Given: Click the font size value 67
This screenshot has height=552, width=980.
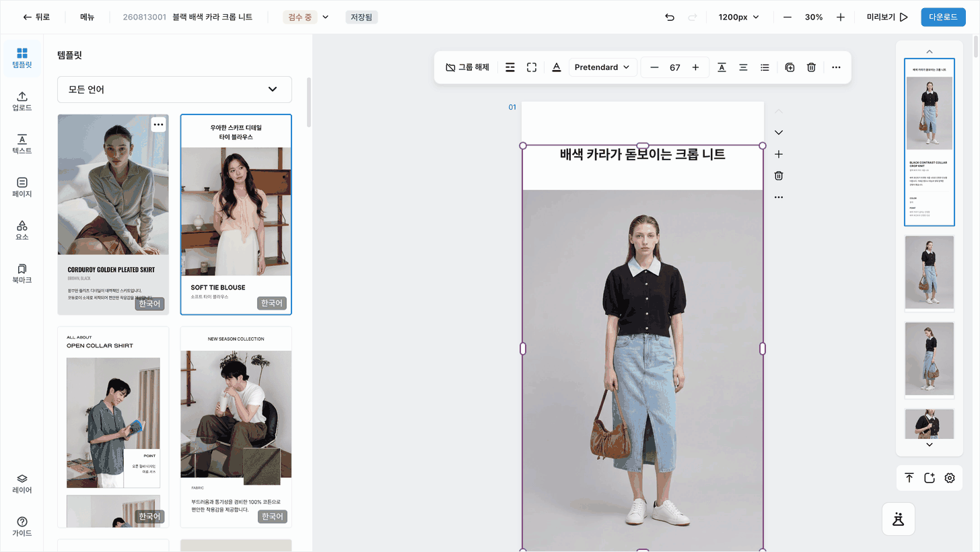Looking at the screenshot, I should pos(675,67).
